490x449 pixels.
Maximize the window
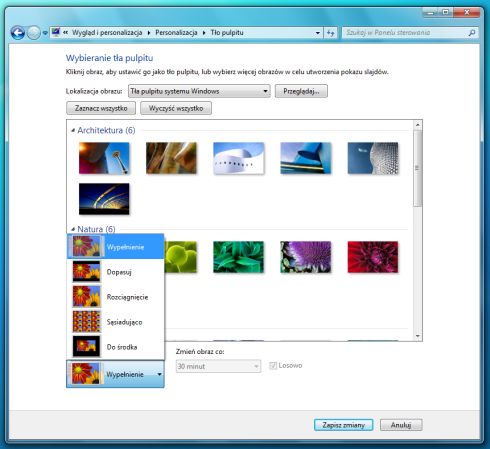[446, 13]
